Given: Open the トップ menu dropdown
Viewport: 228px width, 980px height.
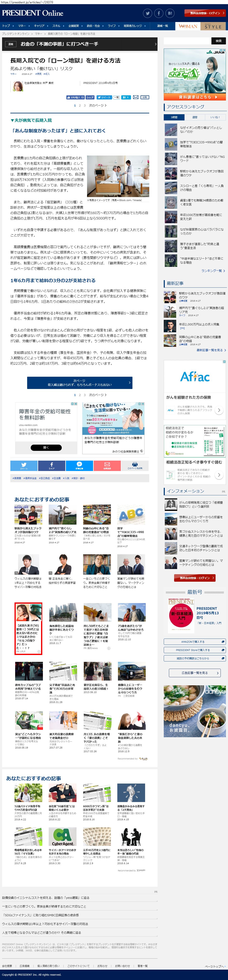Looking at the screenshot, I should click(8, 26).
